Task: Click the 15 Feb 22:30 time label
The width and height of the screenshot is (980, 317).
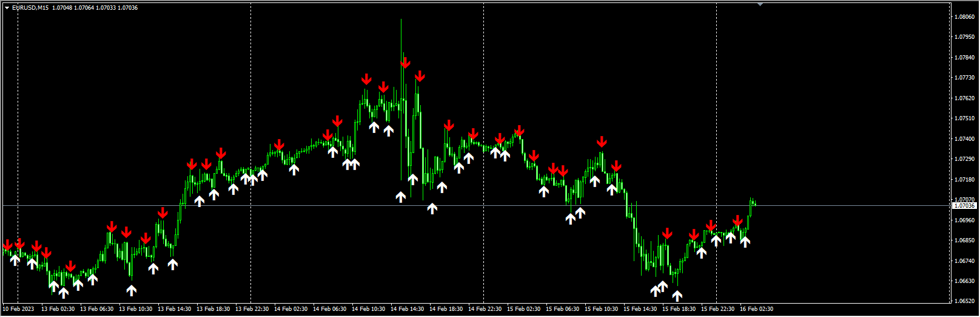Action: (x=718, y=309)
